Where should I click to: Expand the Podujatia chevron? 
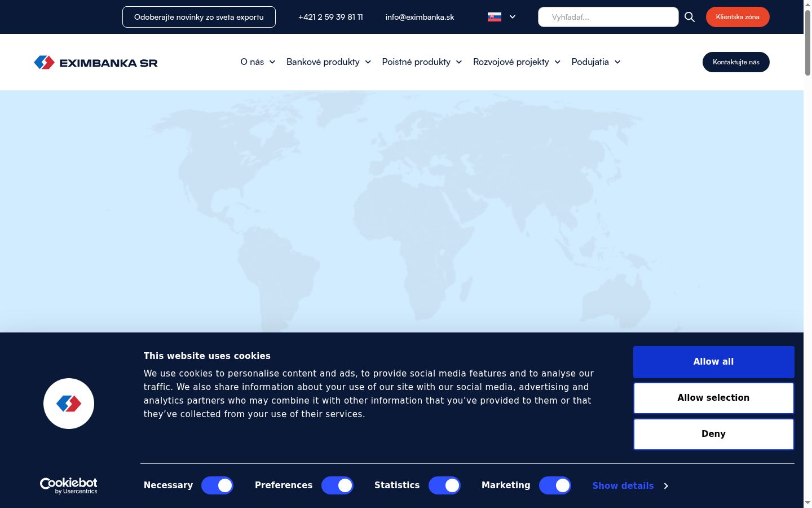pyautogui.click(x=617, y=62)
